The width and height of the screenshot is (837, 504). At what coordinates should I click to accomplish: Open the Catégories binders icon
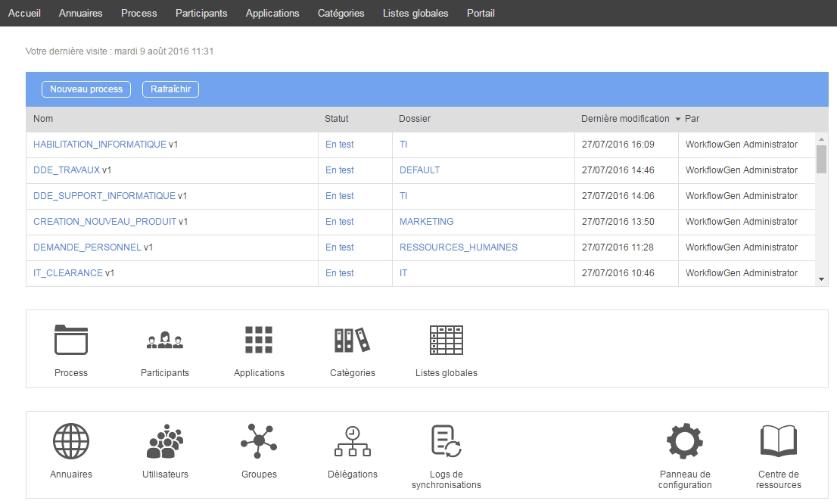click(x=352, y=341)
